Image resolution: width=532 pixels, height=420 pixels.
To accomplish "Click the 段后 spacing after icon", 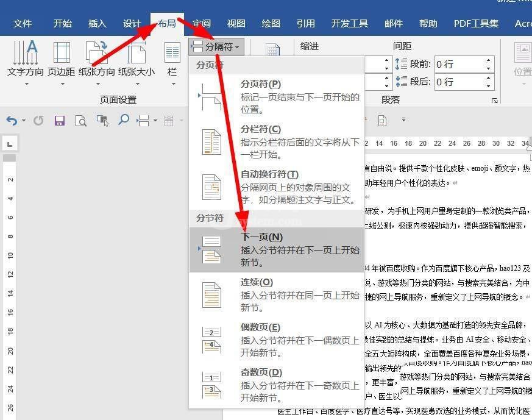I will (402, 82).
